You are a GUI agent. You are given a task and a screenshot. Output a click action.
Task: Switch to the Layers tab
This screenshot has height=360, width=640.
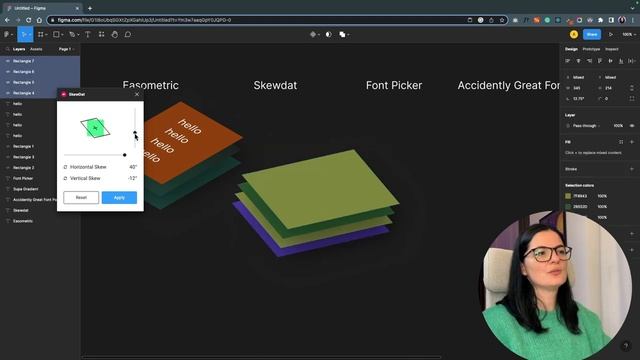19,49
